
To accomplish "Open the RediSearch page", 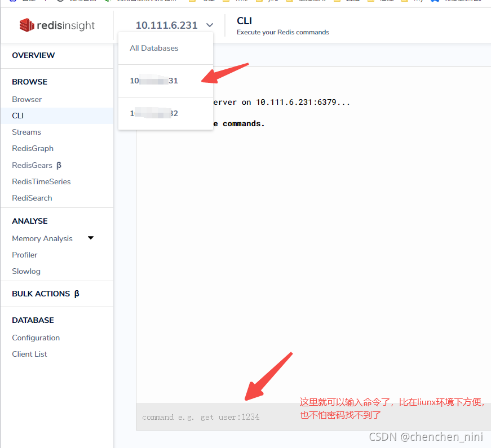I will [32, 198].
